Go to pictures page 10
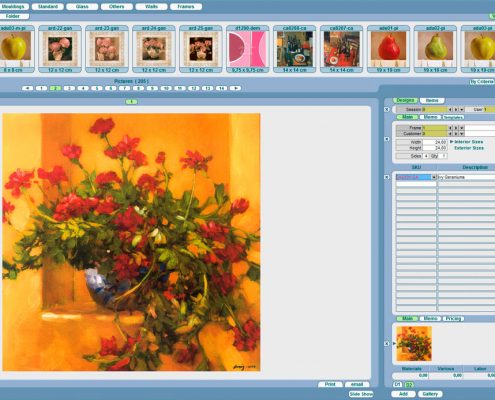Screen dimensions: 495x400 [x=166, y=88]
